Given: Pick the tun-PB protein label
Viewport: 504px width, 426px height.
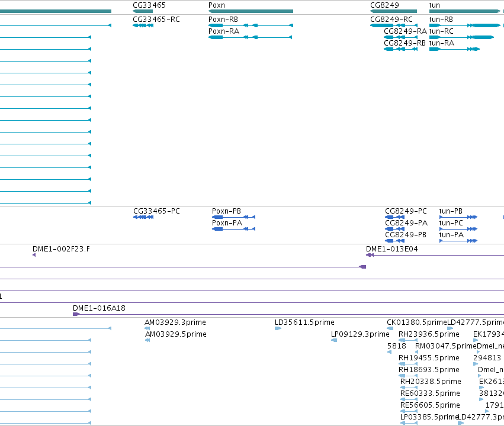Looking at the screenshot, I should coord(451,211).
